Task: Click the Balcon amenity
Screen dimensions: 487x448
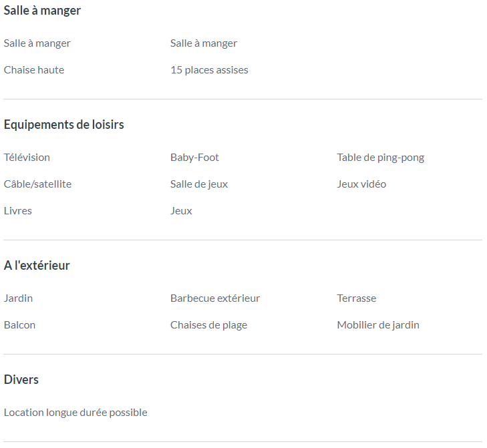Action: point(19,325)
